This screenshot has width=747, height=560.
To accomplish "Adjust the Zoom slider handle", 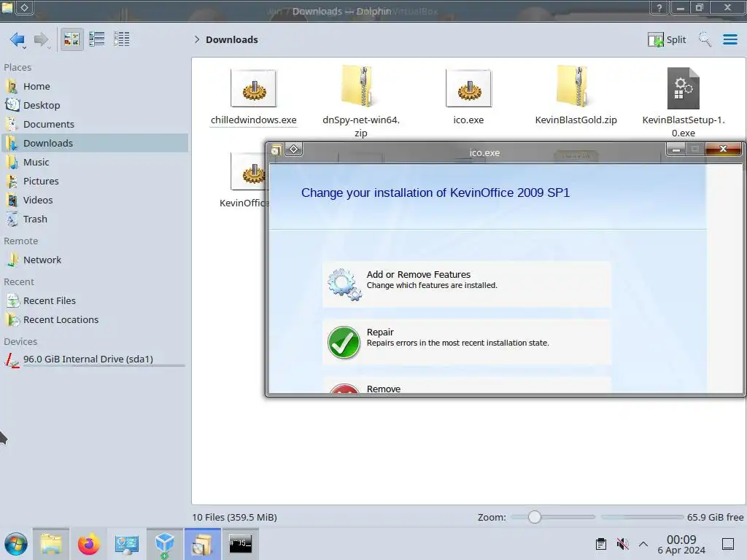I will 535,517.
